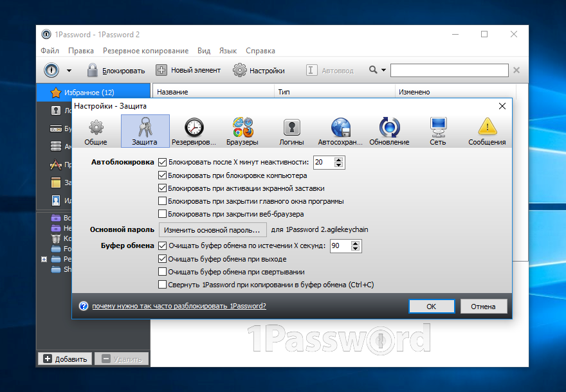Show the Сеть network settings tab
This screenshot has width=566, height=392.
(438, 132)
